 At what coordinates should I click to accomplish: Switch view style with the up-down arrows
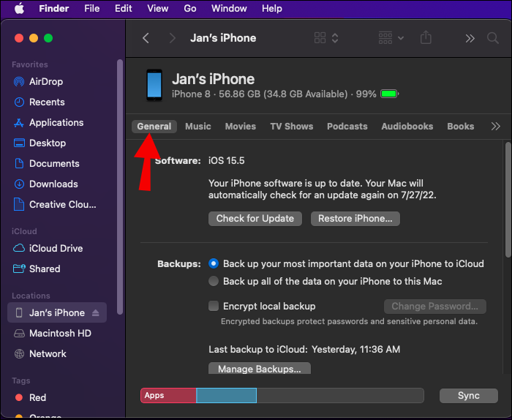[335, 38]
